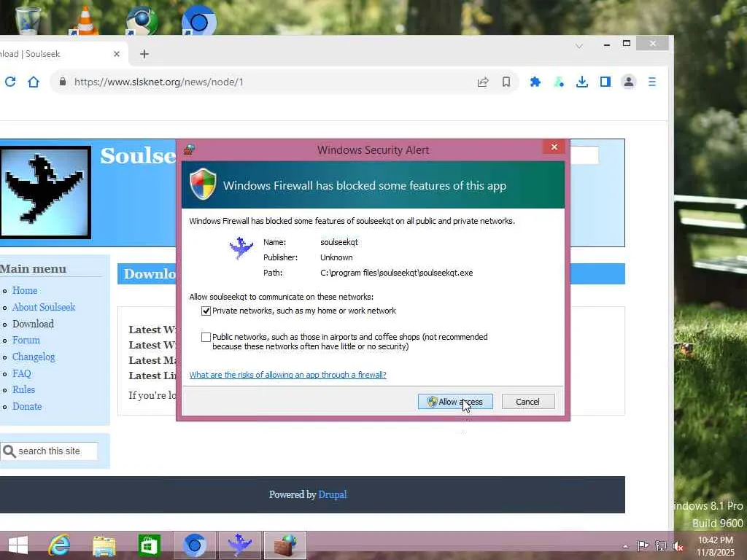Click the slsknet.org address bar URL
Viewport: 747px width, 560px height.
(158, 82)
